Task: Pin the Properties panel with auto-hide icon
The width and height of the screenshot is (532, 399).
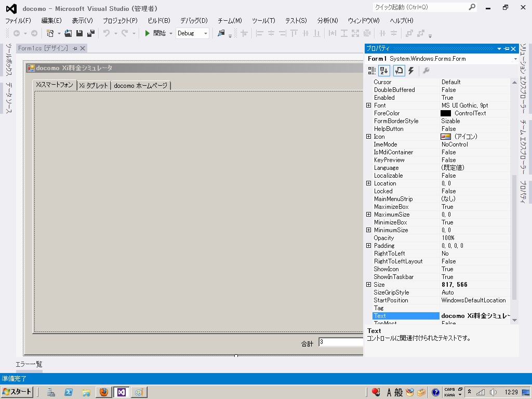Action: click(507, 49)
